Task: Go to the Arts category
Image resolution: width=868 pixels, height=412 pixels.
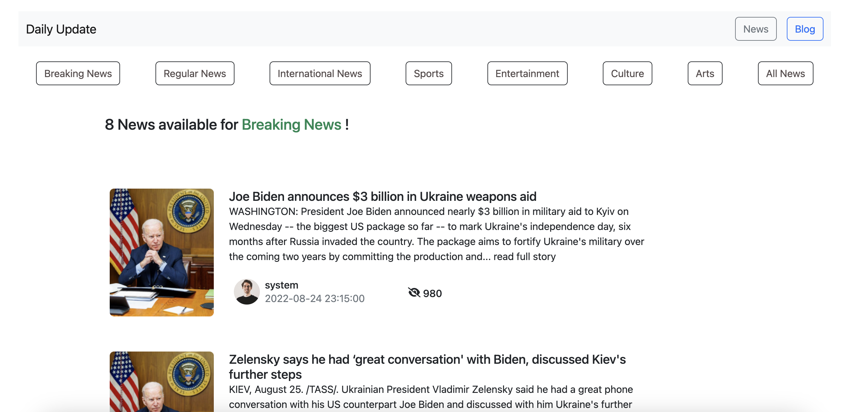Action: (705, 73)
